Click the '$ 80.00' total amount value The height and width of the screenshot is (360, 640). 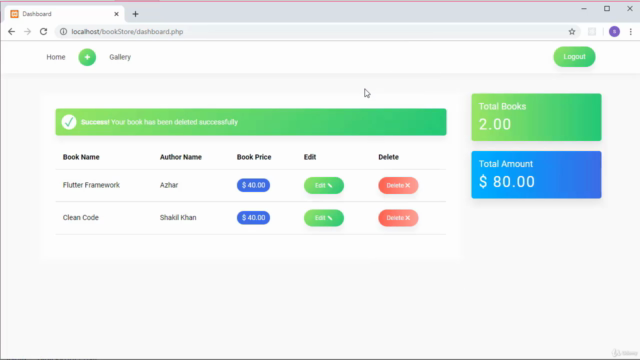507,182
